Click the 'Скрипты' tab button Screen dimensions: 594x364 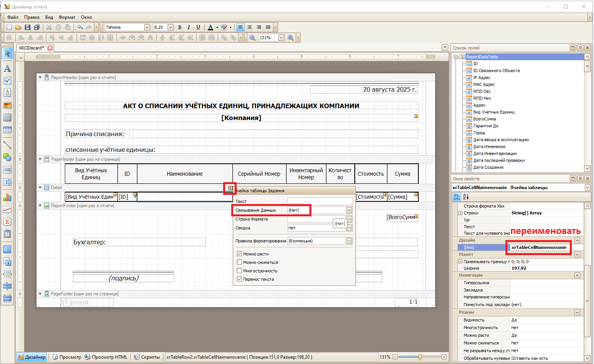point(147,357)
